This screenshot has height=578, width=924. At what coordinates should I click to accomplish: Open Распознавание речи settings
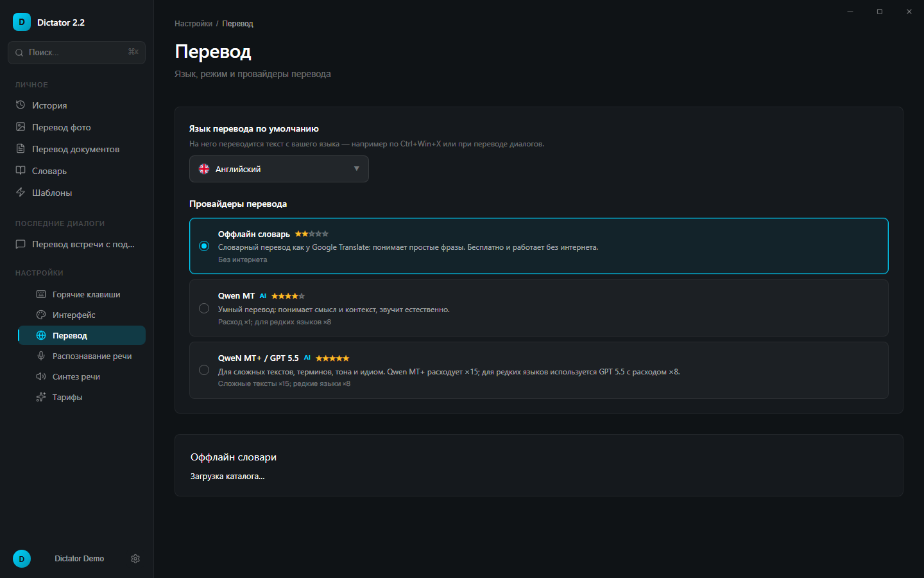pyautogui.click(x=82, y=356)
